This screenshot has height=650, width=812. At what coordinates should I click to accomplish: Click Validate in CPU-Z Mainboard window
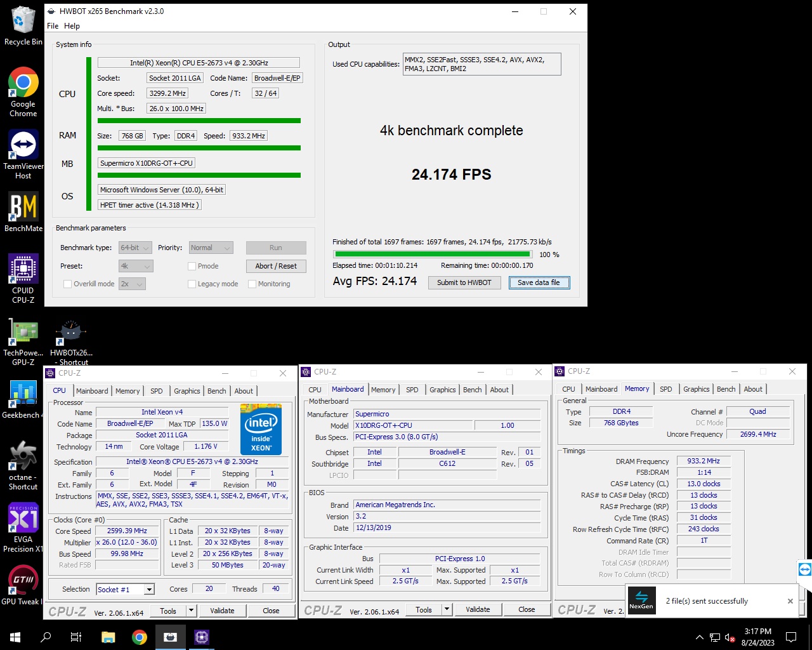(478, 609)
